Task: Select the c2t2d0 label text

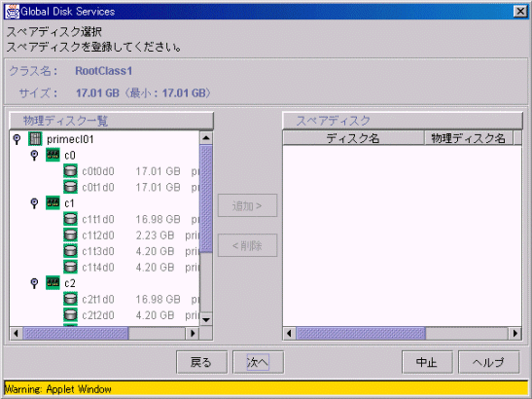Action: [x=98, y=315]
